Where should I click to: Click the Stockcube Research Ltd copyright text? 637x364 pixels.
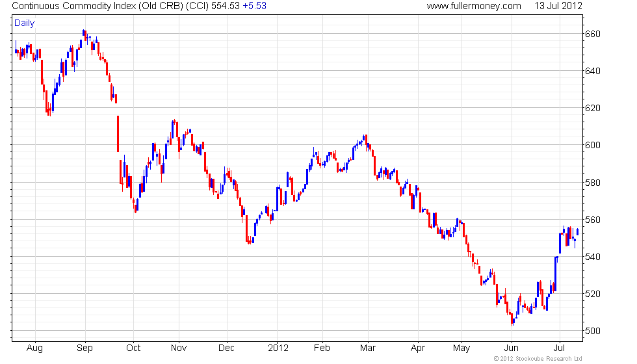[x=538, y=359]
